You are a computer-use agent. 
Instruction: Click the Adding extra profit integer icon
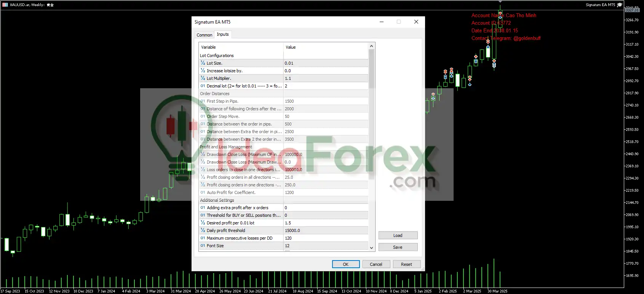[x=203, y=208]
